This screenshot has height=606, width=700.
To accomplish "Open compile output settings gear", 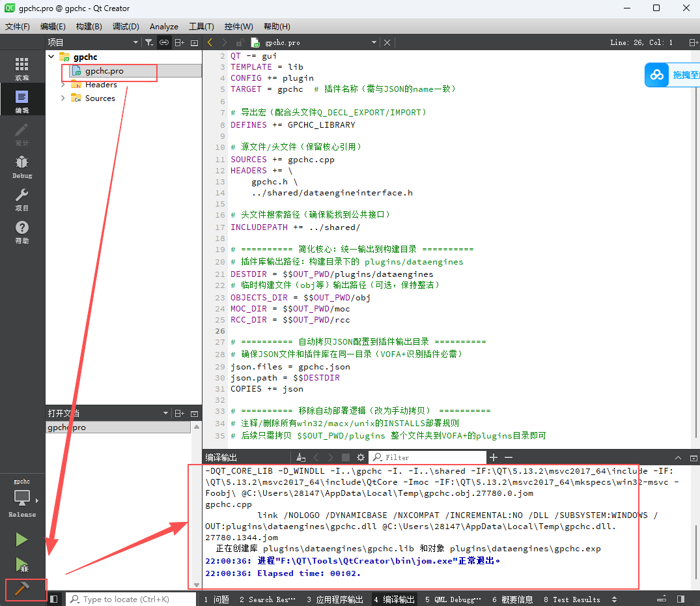I will coord(361,457).
